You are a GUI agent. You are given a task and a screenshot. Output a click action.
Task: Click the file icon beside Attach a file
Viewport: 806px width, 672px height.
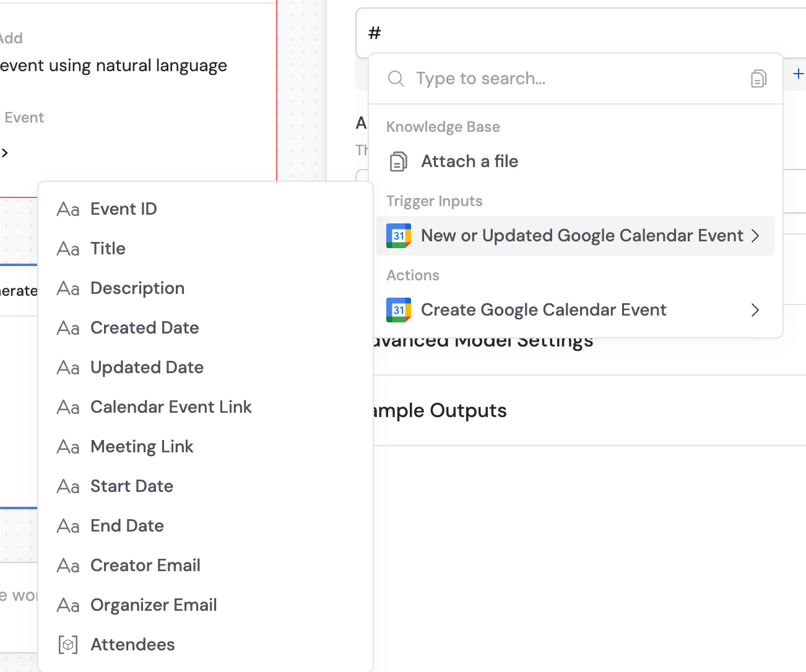pyautogui.click(x=399, y=161)
